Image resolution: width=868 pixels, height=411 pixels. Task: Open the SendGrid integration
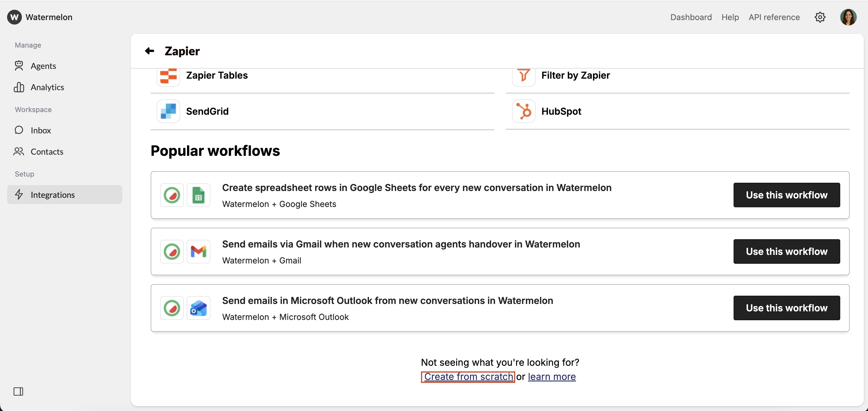tap(207, 111)
